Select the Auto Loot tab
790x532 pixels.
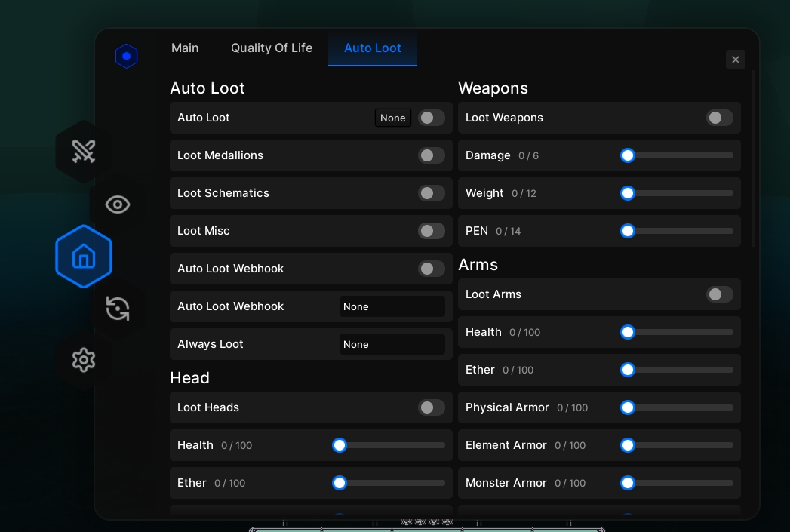[372, 48]
